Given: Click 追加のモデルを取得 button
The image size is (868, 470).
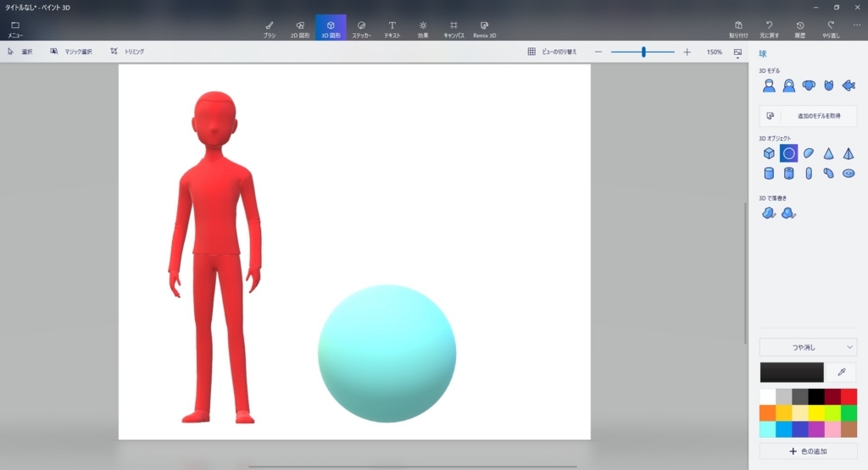Looking at the screenshot, I should (808, 116).
